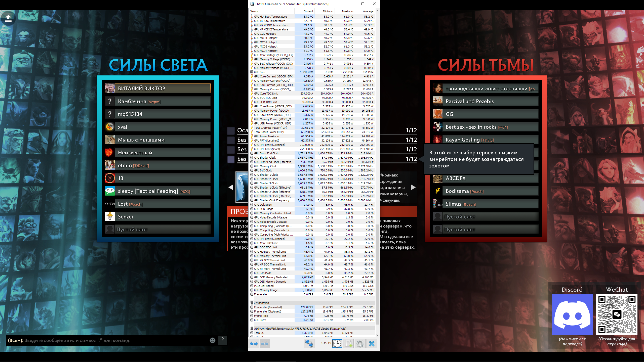The width and height of the screenshot is (644, 362).
Task: Click the shrink columns inward arrows button
Action: tap(265, 344)
